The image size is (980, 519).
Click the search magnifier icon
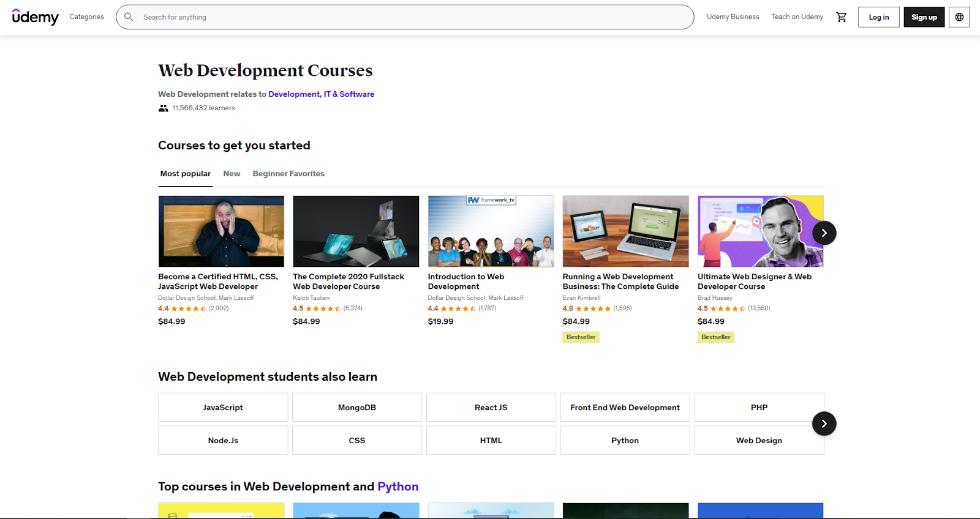[x=129, y=17]
